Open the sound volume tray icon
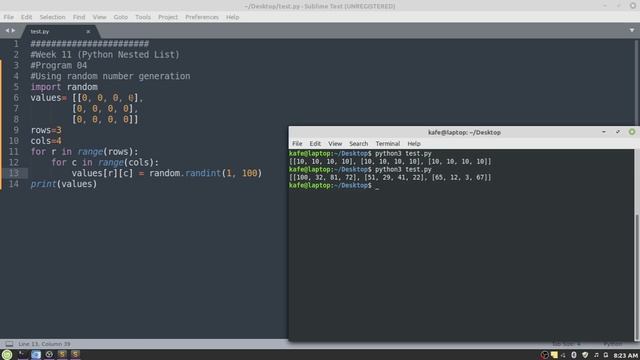 596,355
